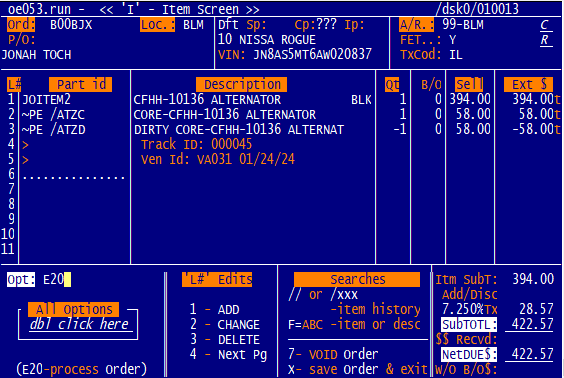Click the 'A/R.:' field label
Viewport: 564px width, 378px height.
tap(416, 25)
